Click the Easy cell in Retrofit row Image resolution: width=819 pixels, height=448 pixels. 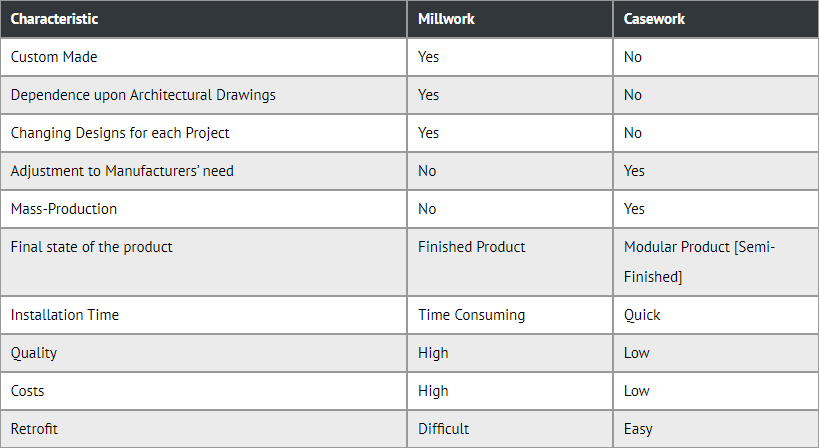[x=638, y=429]
